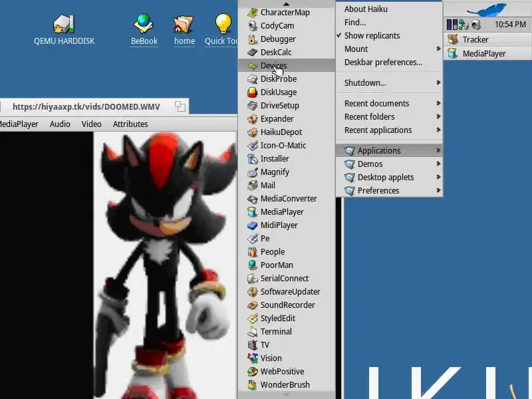
Task: Open the Attributes menu in MediaPlayer
Action: click(130, 124)
